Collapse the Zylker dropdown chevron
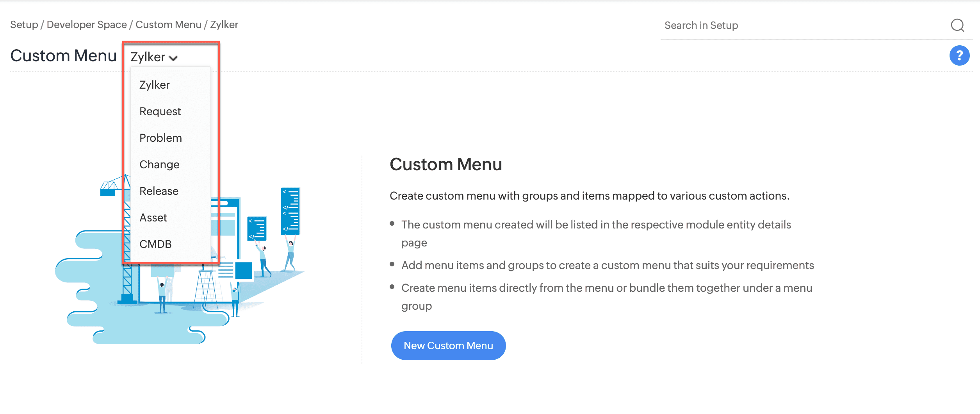 click(173, 58)
